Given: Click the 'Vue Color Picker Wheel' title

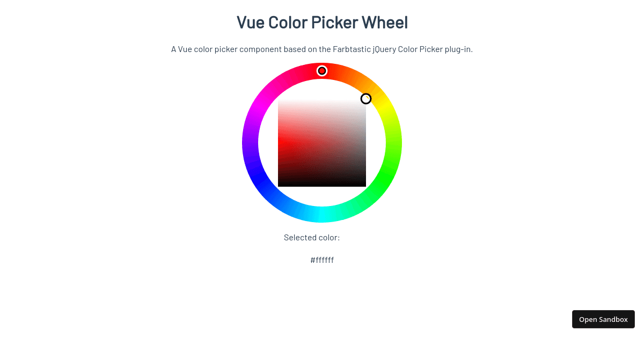Looking at the screenshot, I should tap(322, 22).
